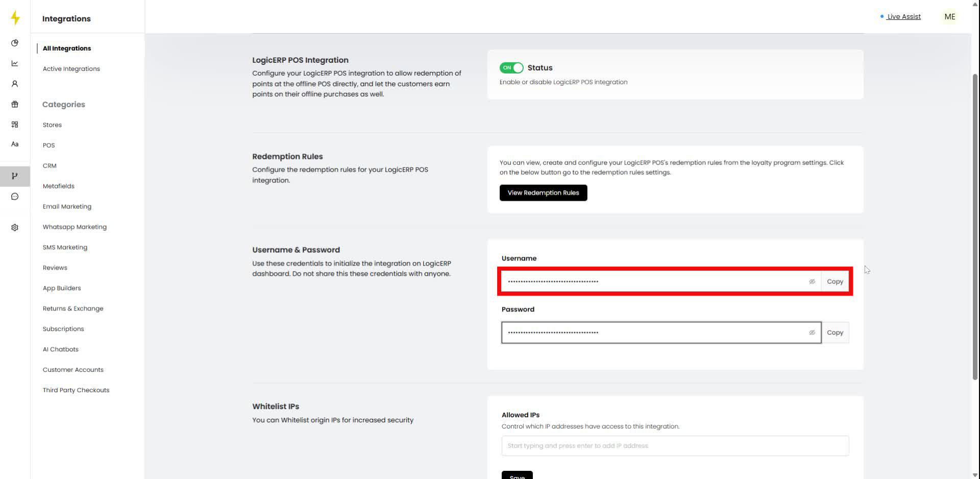
Task: Click the rewards gift icon
Action: [x=15, y=104]
